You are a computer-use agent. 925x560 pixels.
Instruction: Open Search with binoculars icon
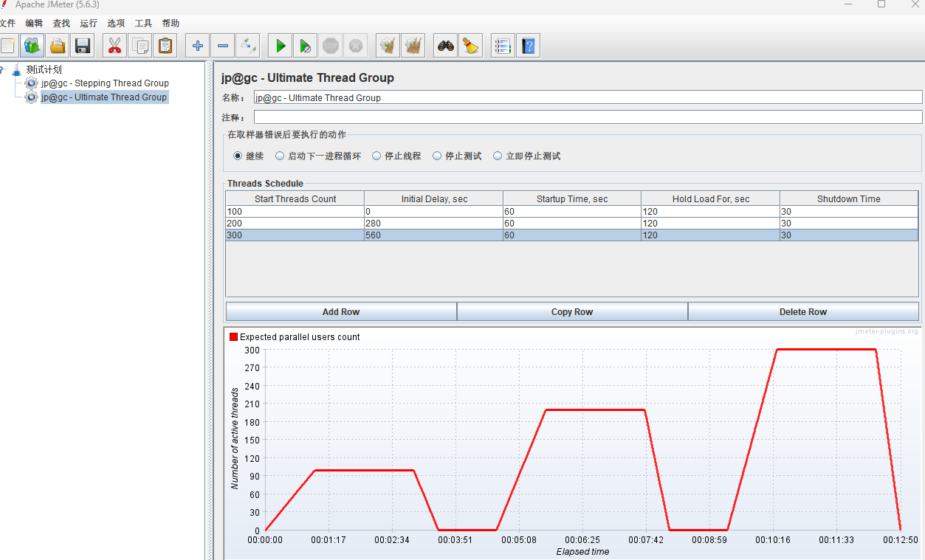(x=445, y=46)
